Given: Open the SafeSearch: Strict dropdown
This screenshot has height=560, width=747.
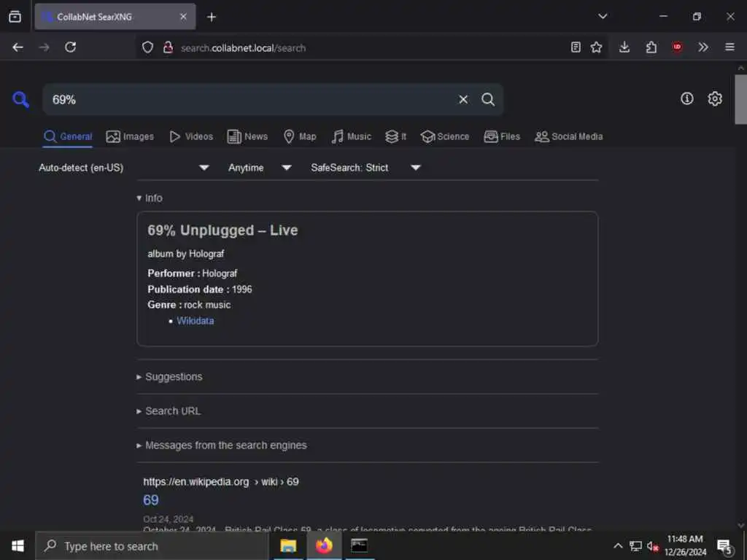Looking at the screenshot, I should point(366,168).
